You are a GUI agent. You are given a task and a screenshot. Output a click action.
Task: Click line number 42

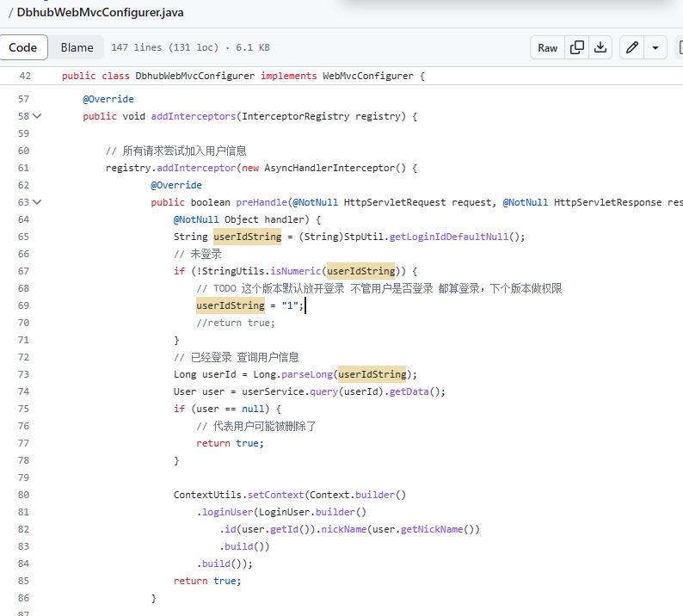tap(25, 76)
